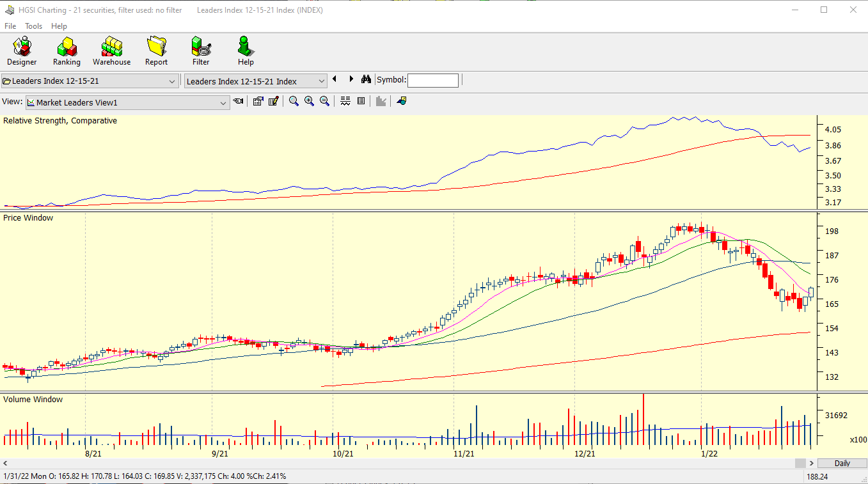This screenshot has height=484, width=868.
Task: Click the Daily period button
Action: pyautogui.click(x=842, y=464)
